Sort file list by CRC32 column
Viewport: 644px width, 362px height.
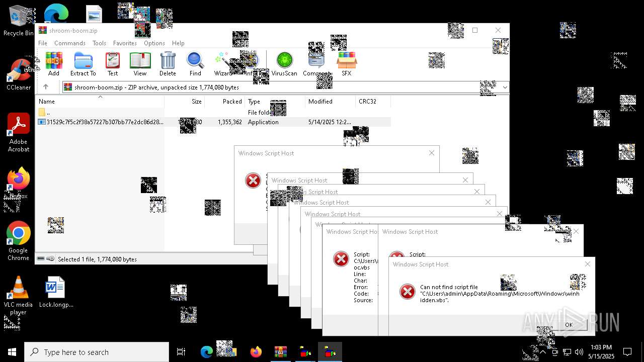pos(373,102)
